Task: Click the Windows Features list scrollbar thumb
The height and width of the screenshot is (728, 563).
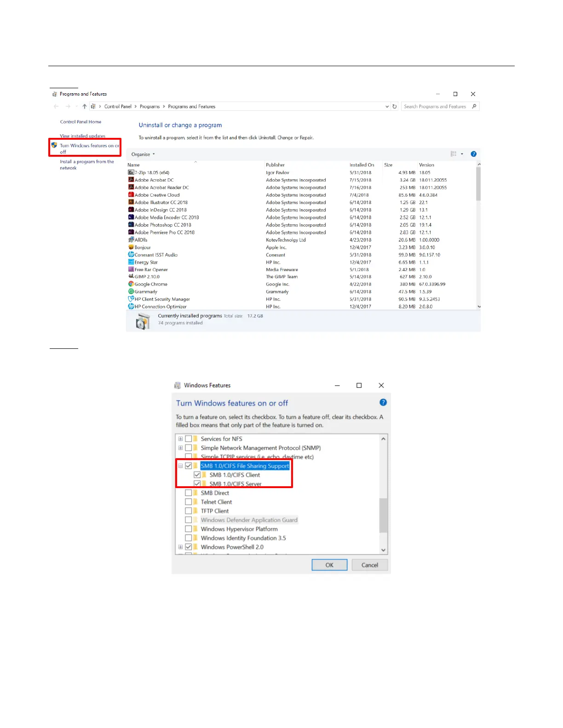Action: pyautogui.click(x=383, y=515)
